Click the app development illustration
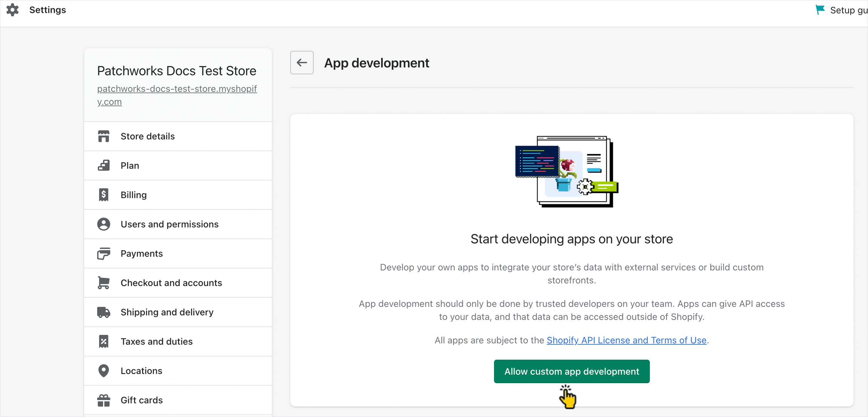The width and height of the screenshot is (868, 417). (x=566, y=172)
